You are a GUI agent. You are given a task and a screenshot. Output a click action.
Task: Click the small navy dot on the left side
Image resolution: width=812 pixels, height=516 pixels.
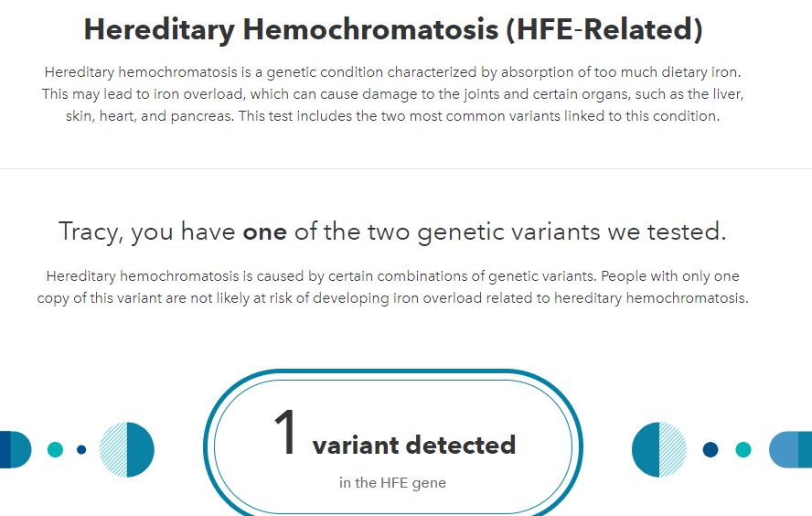tap(81, 449)
